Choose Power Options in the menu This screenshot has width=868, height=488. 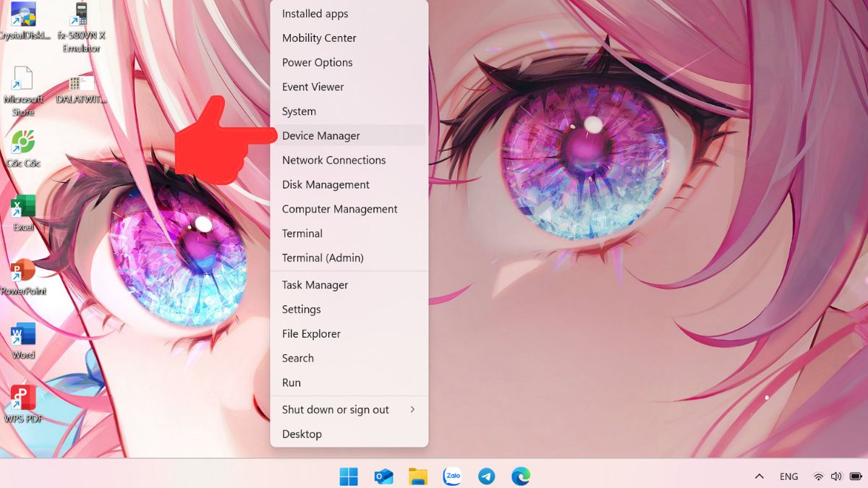349,62
